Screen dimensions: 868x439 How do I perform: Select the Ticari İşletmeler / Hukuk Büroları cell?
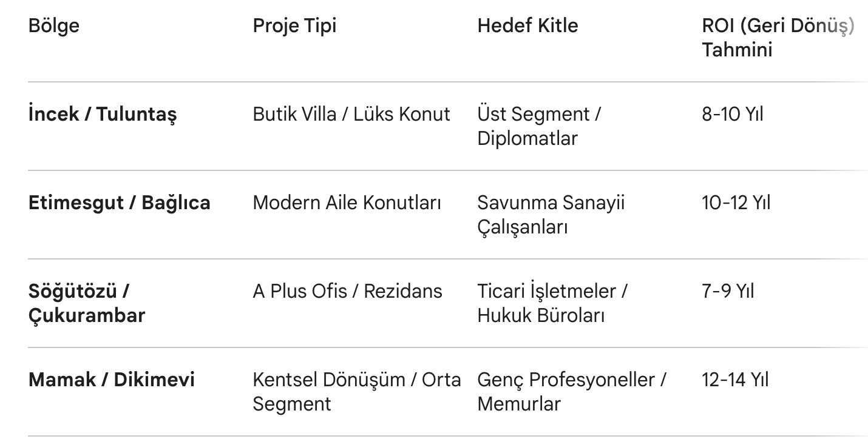552,303
